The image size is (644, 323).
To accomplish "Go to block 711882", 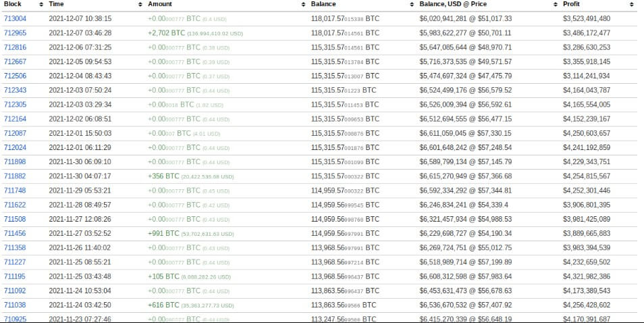I will click(x=15, y=176).
